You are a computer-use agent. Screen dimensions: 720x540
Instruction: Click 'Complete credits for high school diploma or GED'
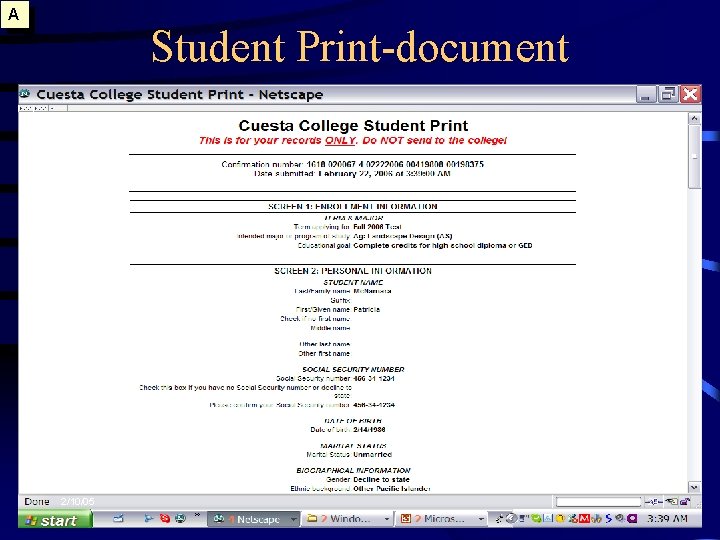[x=443, y=246]
